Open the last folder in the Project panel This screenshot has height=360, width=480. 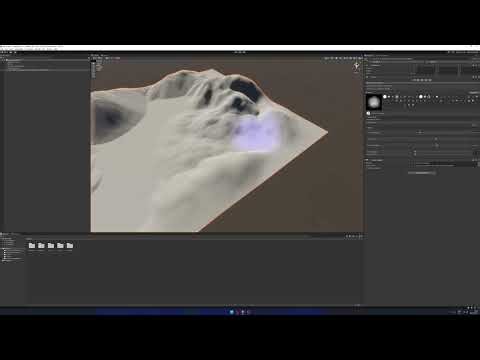[x=70, y=246]
